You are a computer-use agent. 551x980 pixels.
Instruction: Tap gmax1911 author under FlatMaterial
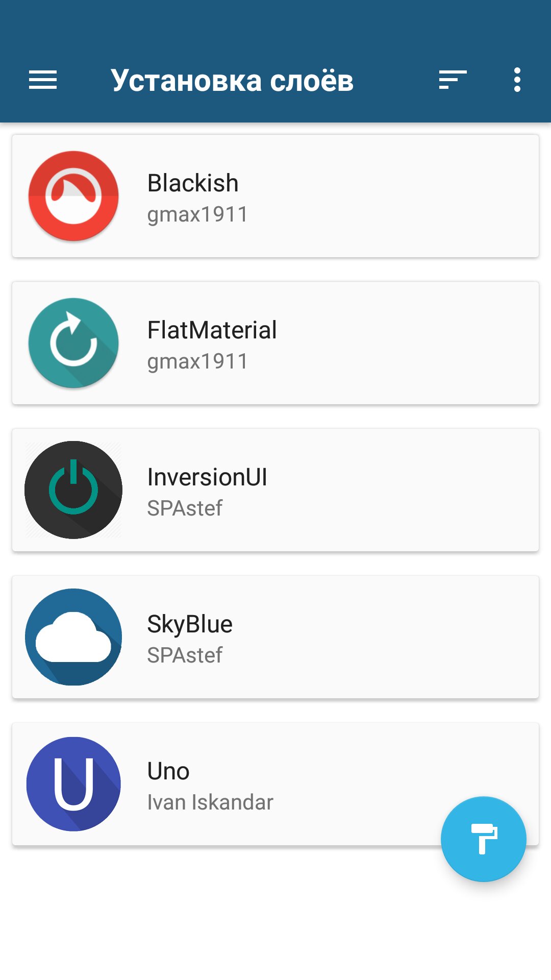(x=197, y=361)
